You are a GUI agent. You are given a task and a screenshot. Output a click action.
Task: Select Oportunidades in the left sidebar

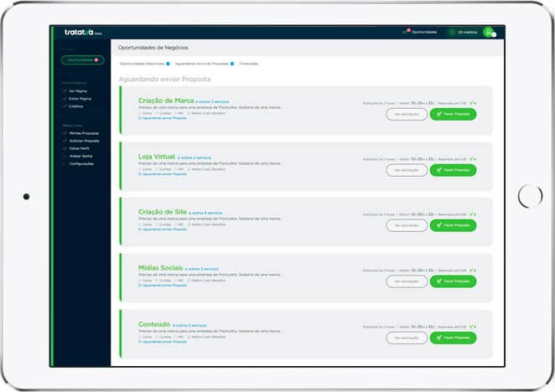(x=82, y=60)
